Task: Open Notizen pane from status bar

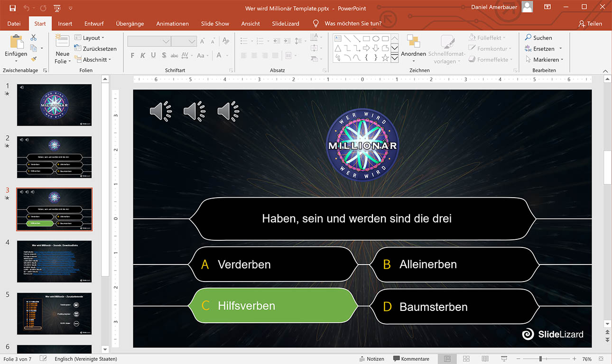Action: 371,359
